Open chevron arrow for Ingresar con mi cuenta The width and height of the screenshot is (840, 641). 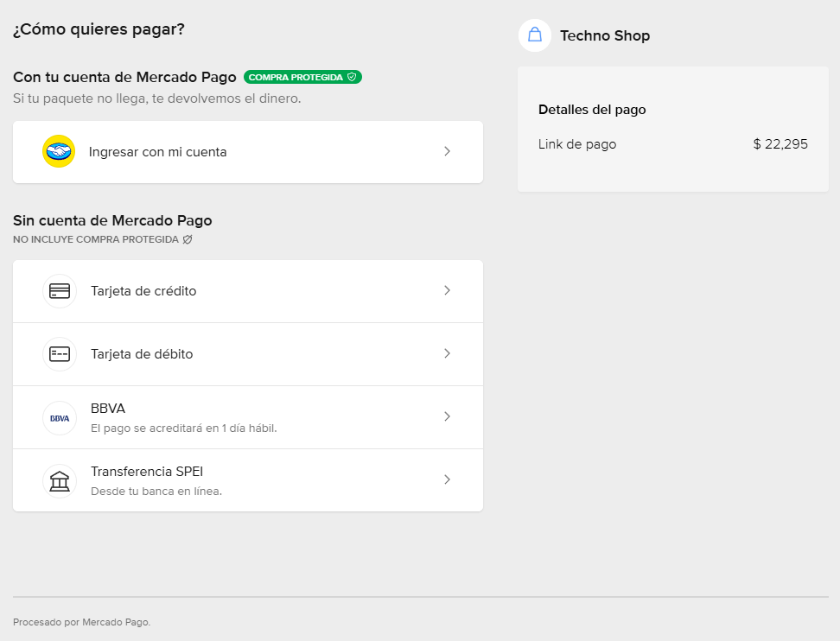coord(448,151)
